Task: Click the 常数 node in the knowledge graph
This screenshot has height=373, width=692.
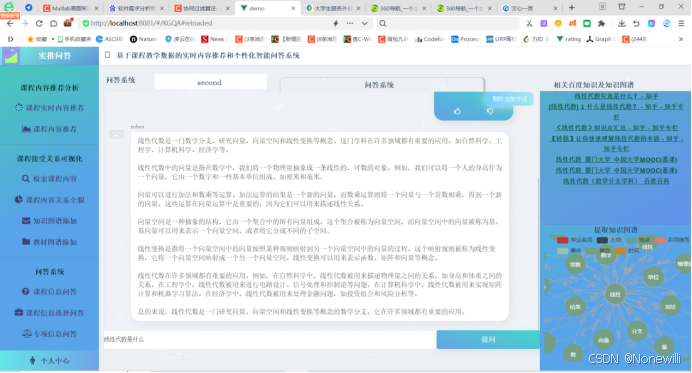Action: coord(575,265)
